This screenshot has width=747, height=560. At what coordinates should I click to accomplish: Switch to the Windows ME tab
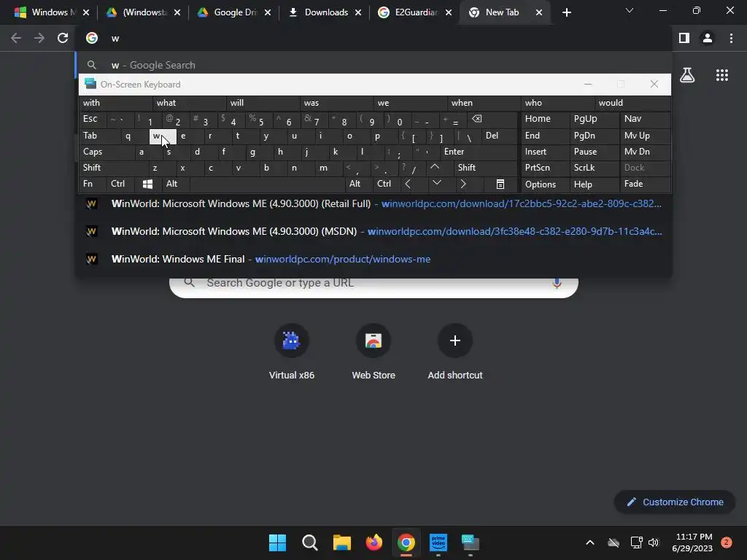tap(52, 12)
